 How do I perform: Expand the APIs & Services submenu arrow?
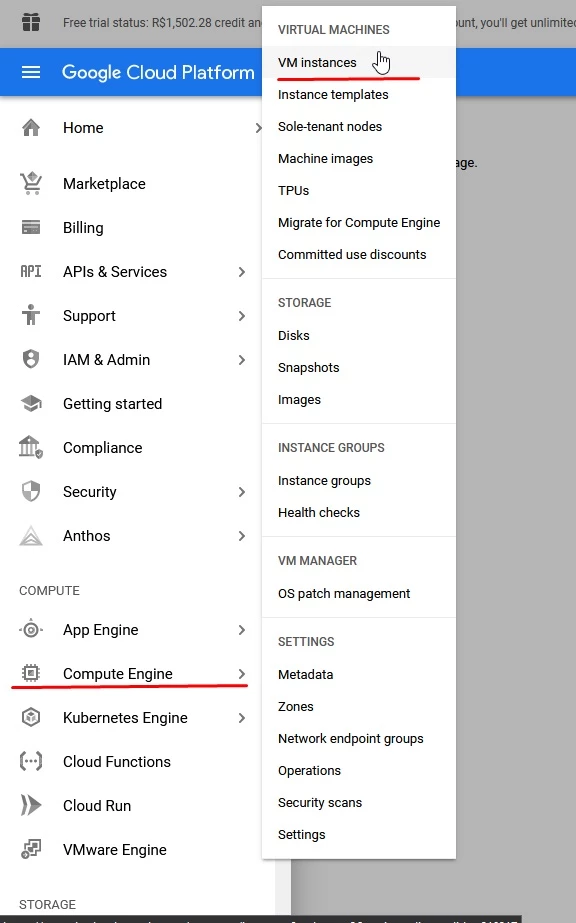click(242, 271)
